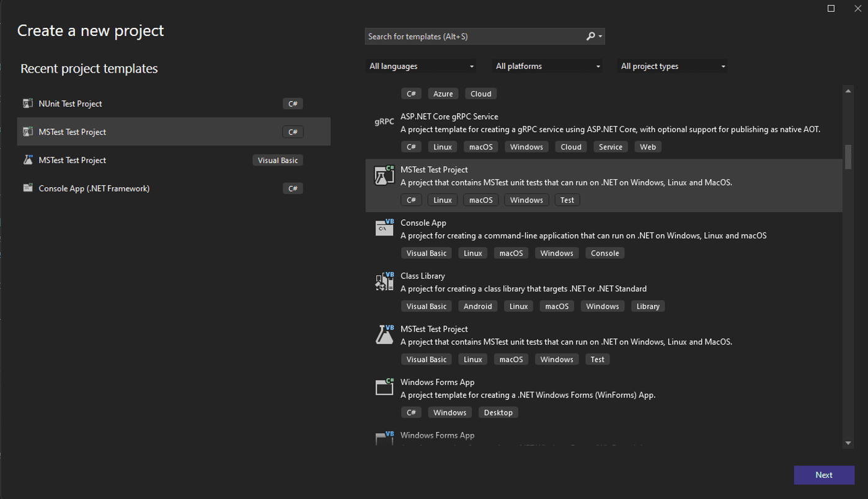Click the VB Console App icon

(384, 227)
